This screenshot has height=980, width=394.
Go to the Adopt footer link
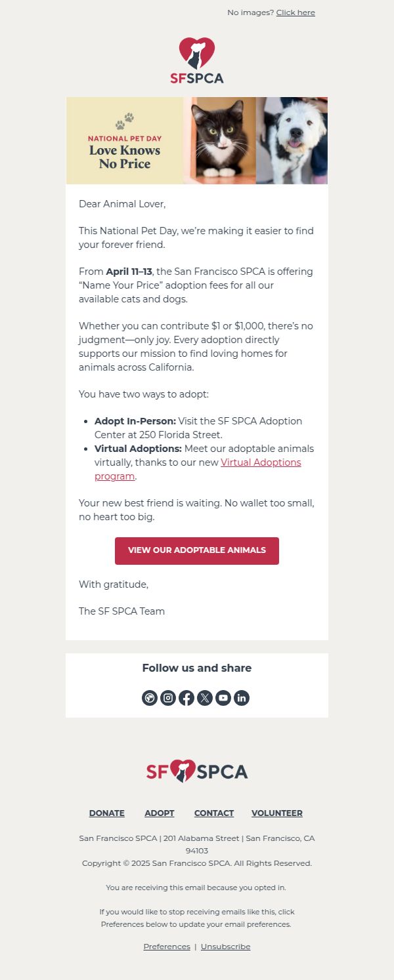click(x=160, y=813)
